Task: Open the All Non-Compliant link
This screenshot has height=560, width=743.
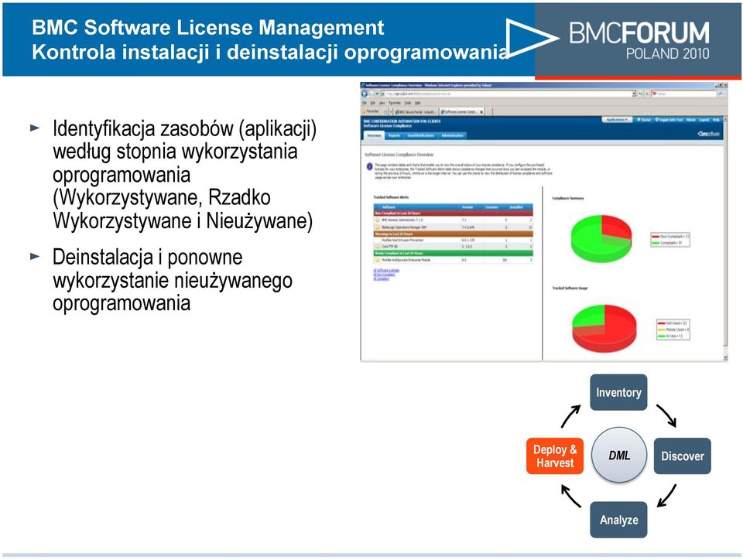Action: [x=385, y=275]
